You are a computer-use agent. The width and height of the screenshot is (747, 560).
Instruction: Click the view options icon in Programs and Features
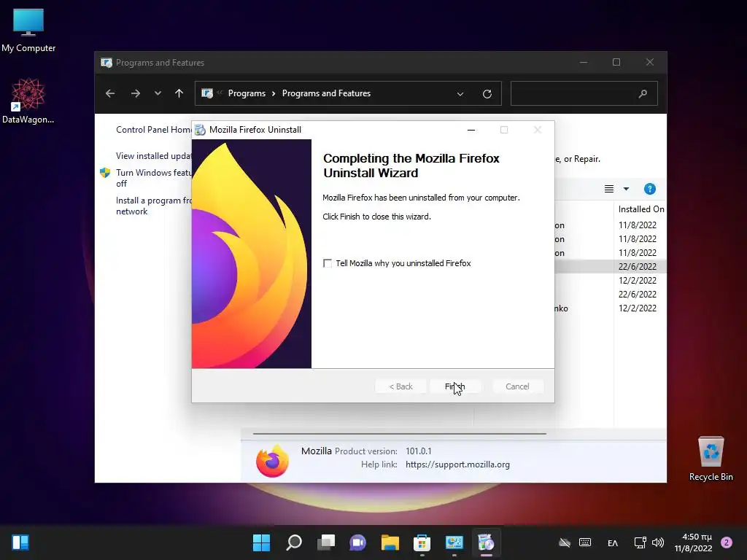609,189
